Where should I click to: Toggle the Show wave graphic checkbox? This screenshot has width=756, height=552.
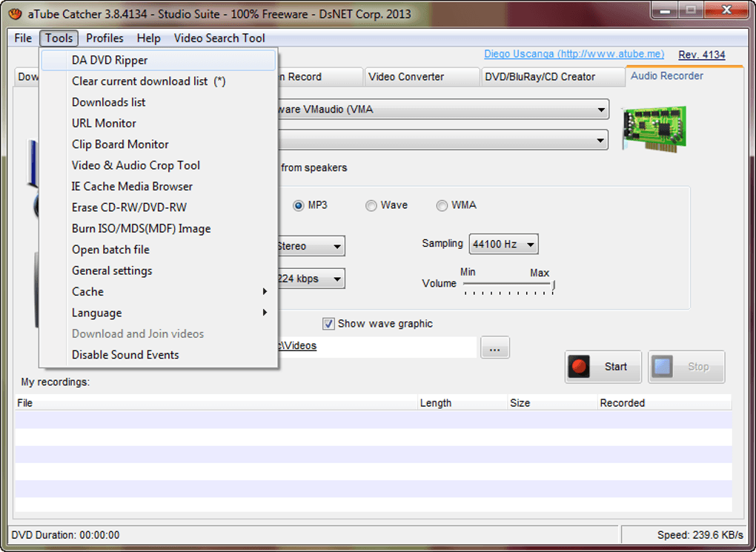pos(328,324)
